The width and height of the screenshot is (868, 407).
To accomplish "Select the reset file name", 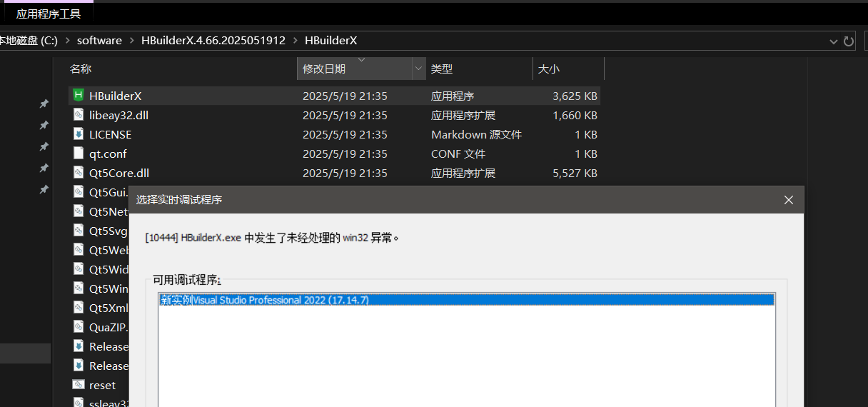I will 102,385.
